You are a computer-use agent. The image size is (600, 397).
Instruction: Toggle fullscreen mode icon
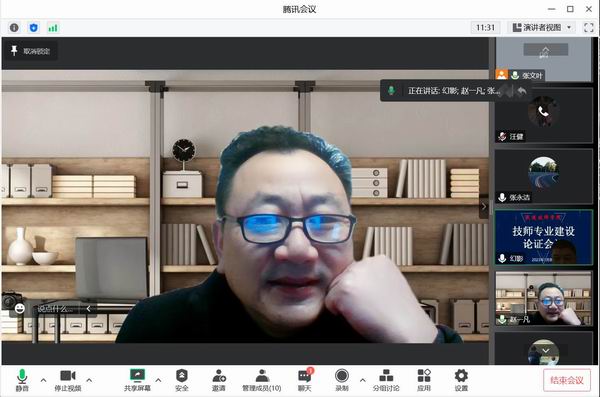coord(589,28)
